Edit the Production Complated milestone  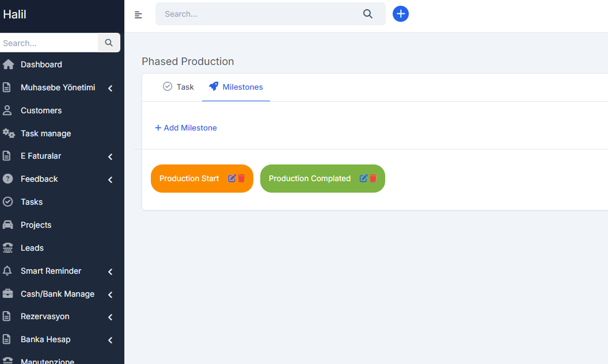363,178
